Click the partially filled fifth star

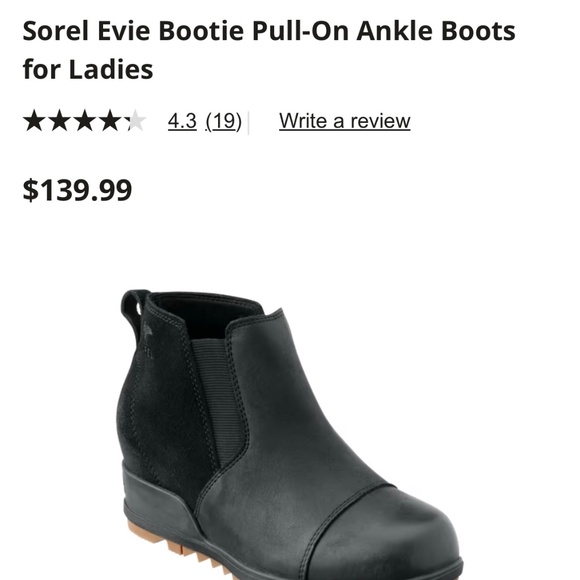click(135, 121)
